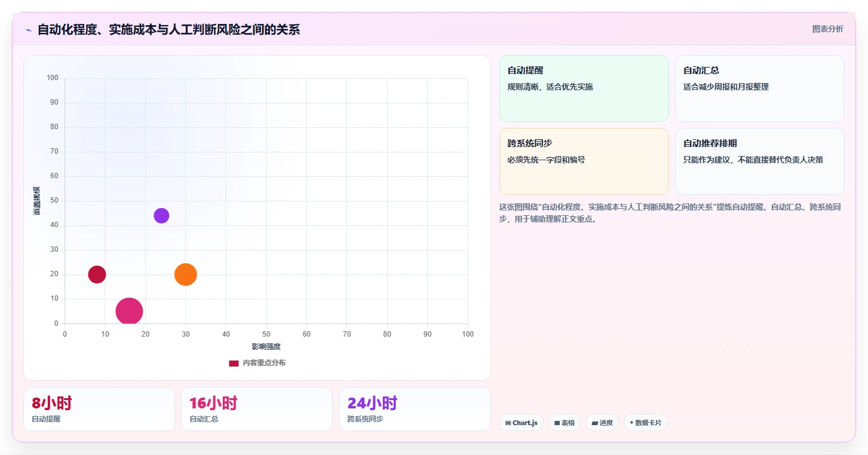Click the large pink bubble in the chart

(129, 311)
